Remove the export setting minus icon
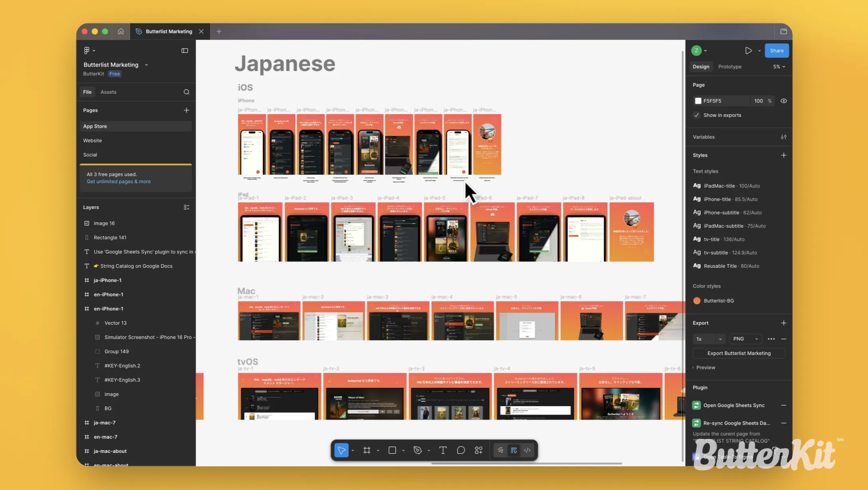This screenshot has width=868, height=490. (x=784, y=339)
